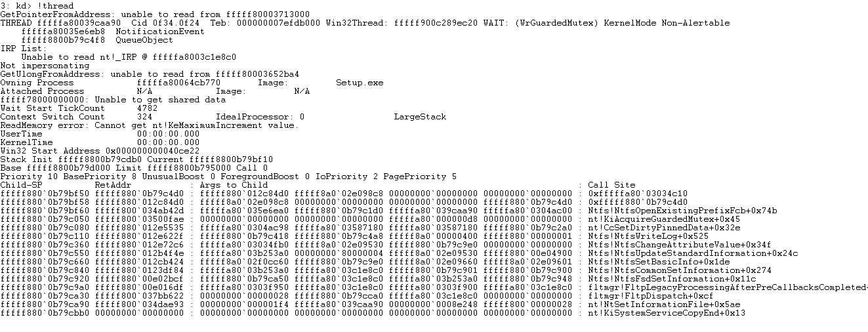The image size is (868, 332).
Task: Select the Context Switch Count value 324
Action: [x=144, y=117]
